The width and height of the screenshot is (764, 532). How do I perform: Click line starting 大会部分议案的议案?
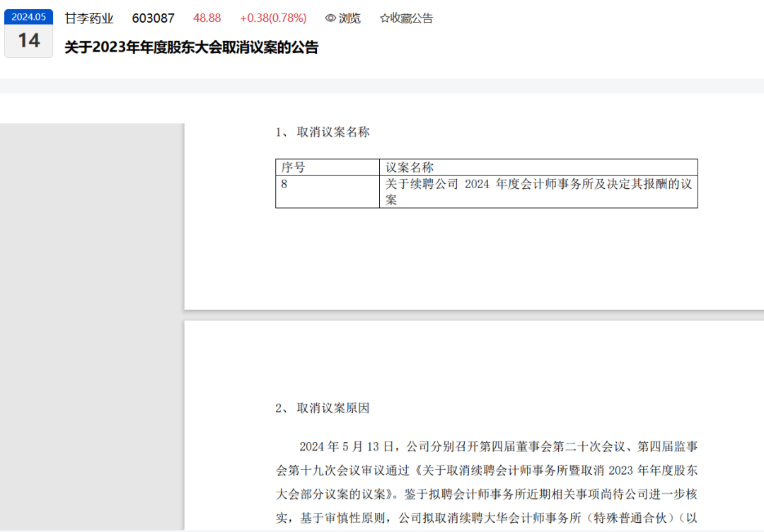click(487, 494)
